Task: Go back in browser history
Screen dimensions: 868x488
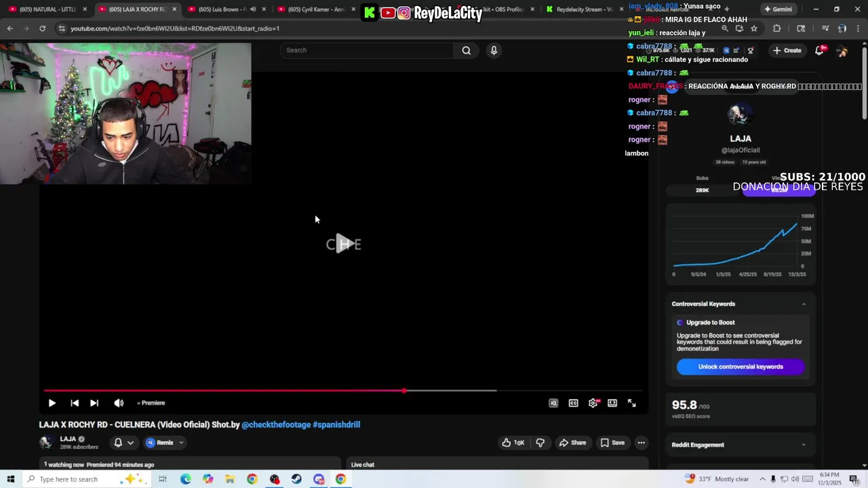Action: [9, 28]
